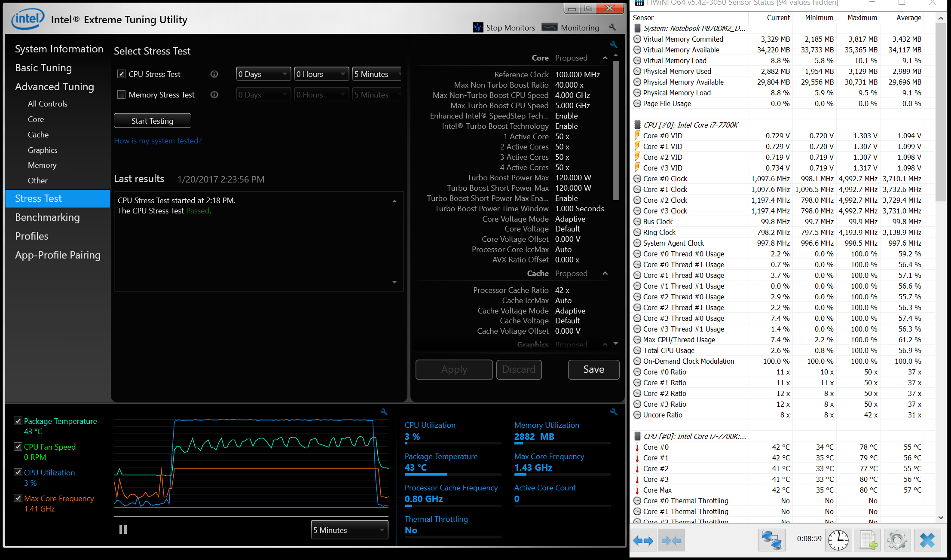
Task: Click the Memory Stress Test info icon
Action: click(x=214, y=94)
